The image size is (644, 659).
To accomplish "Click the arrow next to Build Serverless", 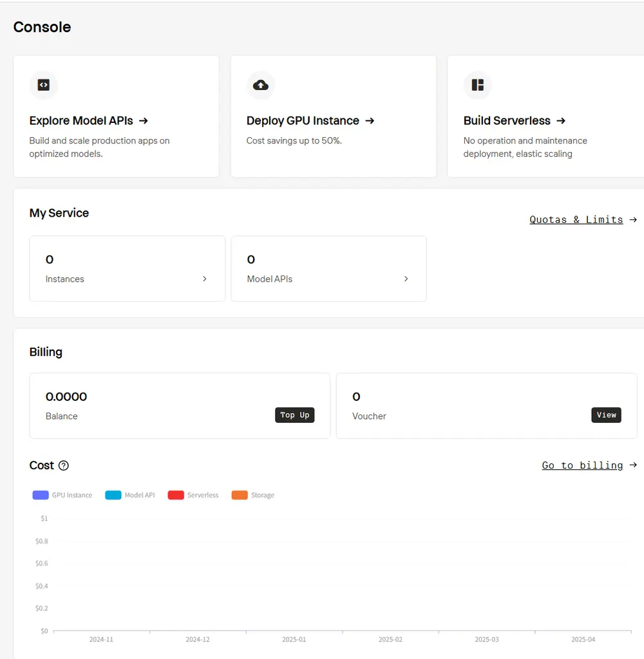I will (561, 121).
